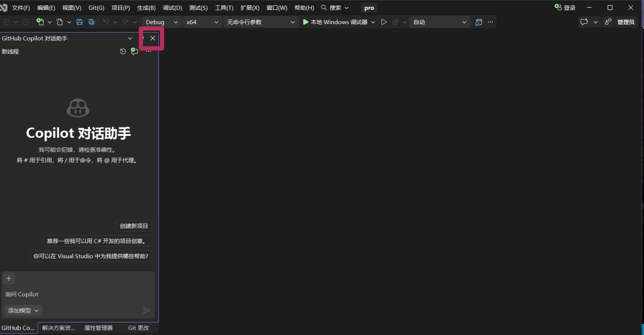Click the new project toolbar icon
This screenshot has height=335, width=644.
click(40, 22)
